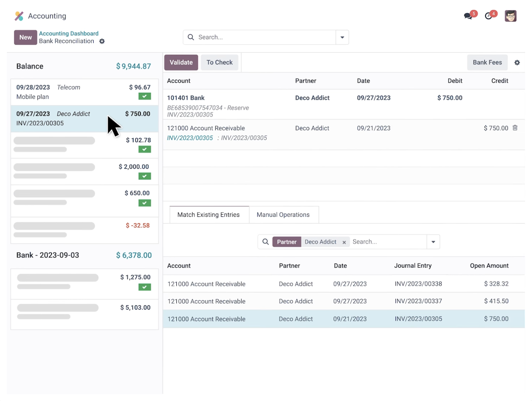
Task: Select the Match Existing Entries tab
Action: tap(209, 215)
